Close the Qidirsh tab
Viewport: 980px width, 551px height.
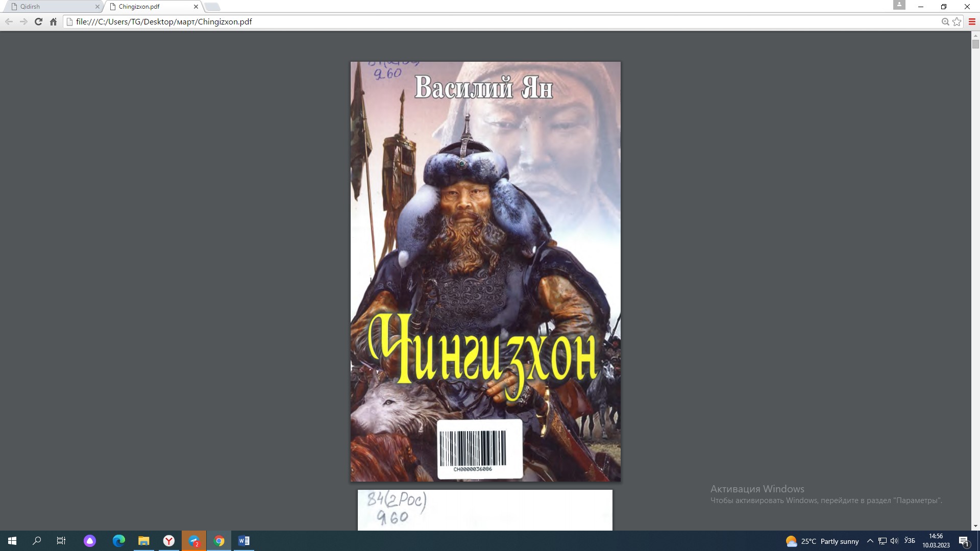click(x=97, y=7)
